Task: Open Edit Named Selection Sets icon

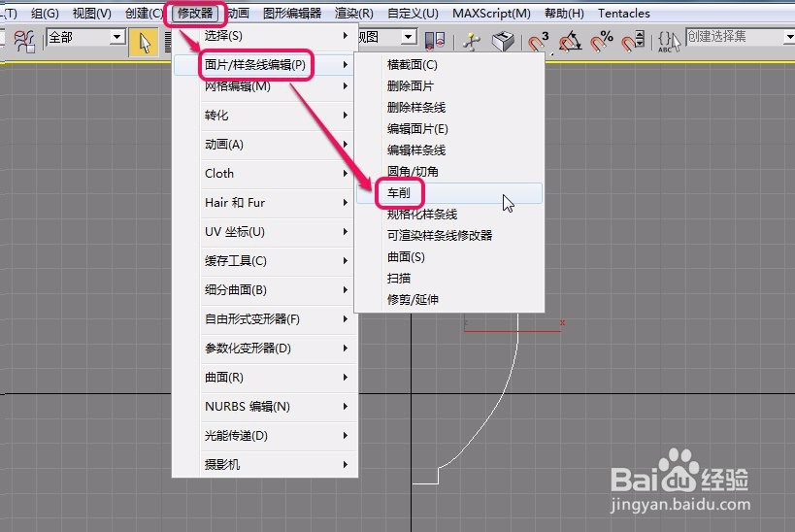Action: click(669, 42)
